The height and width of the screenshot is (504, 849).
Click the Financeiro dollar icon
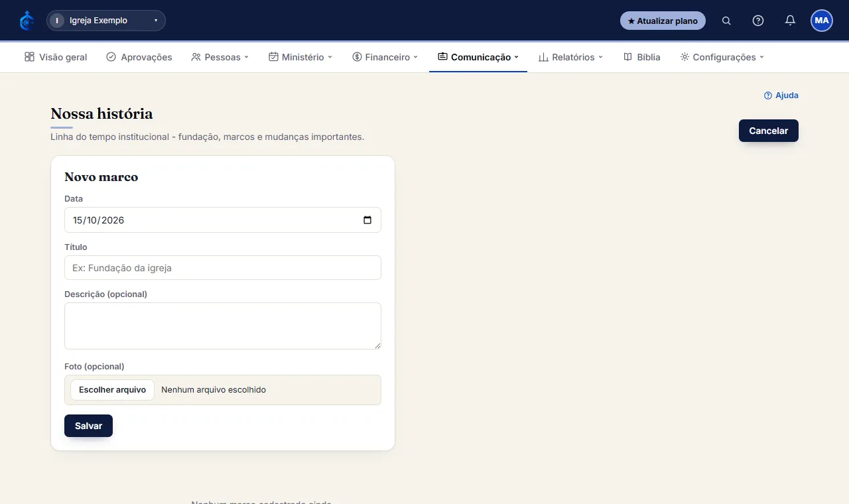click(357, 57)
